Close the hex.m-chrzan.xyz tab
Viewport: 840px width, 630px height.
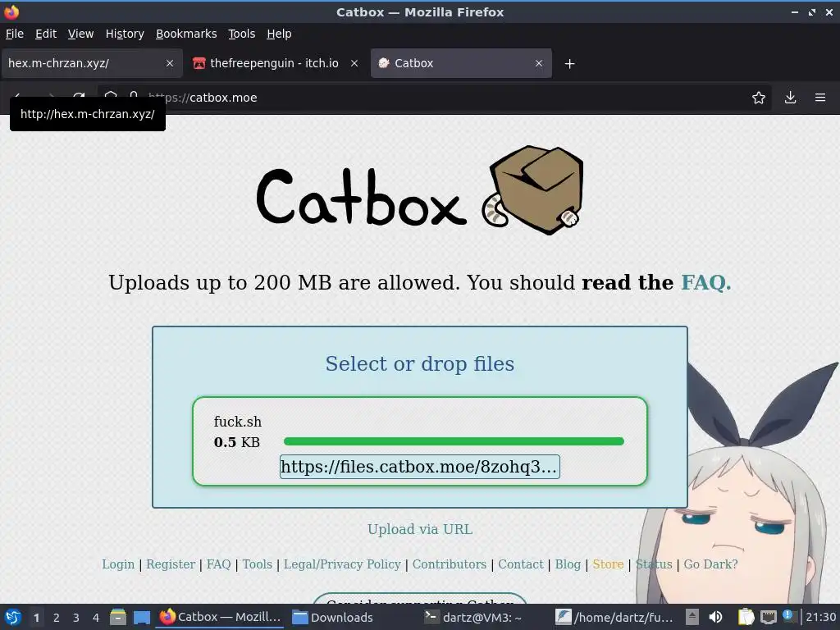(169, 63)
